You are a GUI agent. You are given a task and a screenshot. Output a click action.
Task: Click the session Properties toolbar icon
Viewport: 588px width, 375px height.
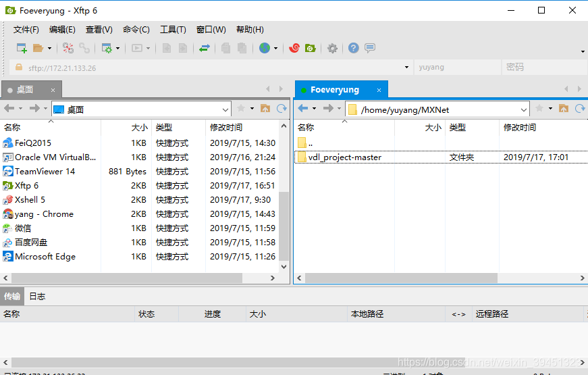pos(107,48)
